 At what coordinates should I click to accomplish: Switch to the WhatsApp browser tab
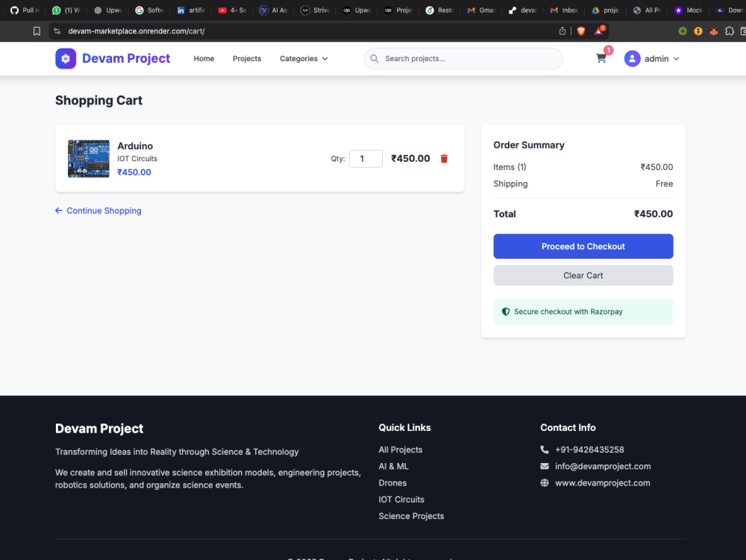point(66,10)
